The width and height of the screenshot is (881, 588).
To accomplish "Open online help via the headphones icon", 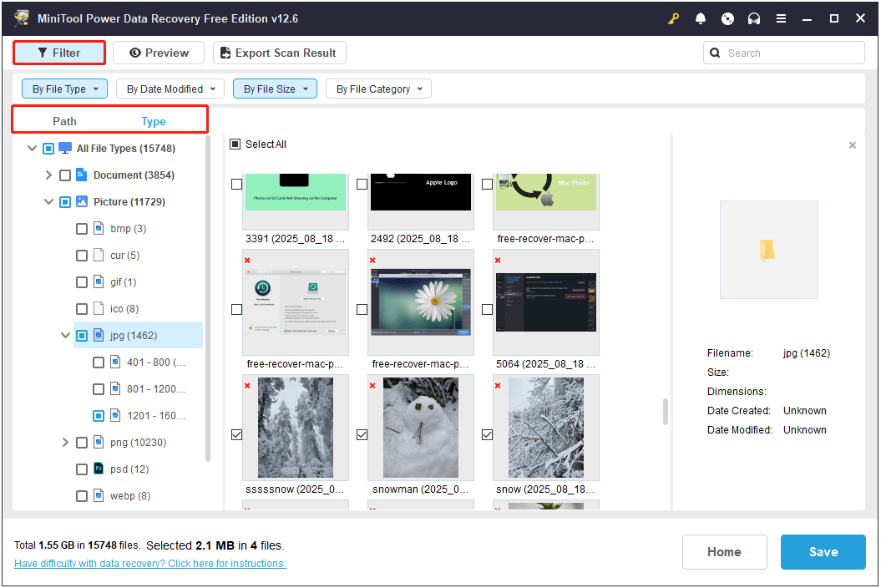I will (753, 18).
